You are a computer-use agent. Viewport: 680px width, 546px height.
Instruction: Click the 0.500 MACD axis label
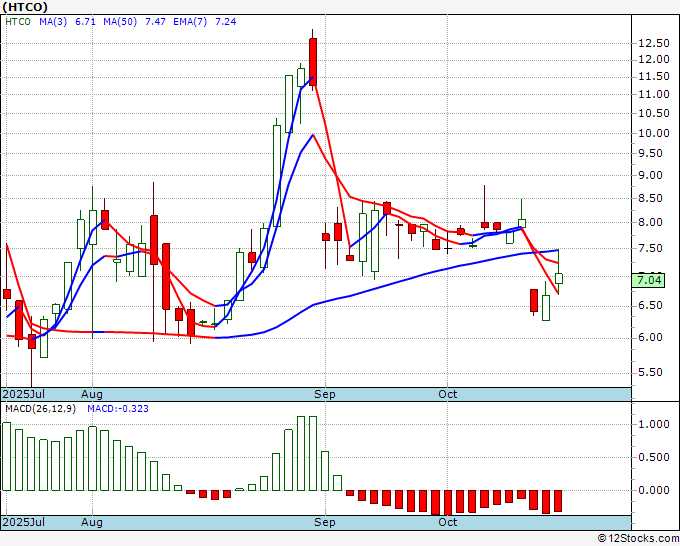click(654, 458)
